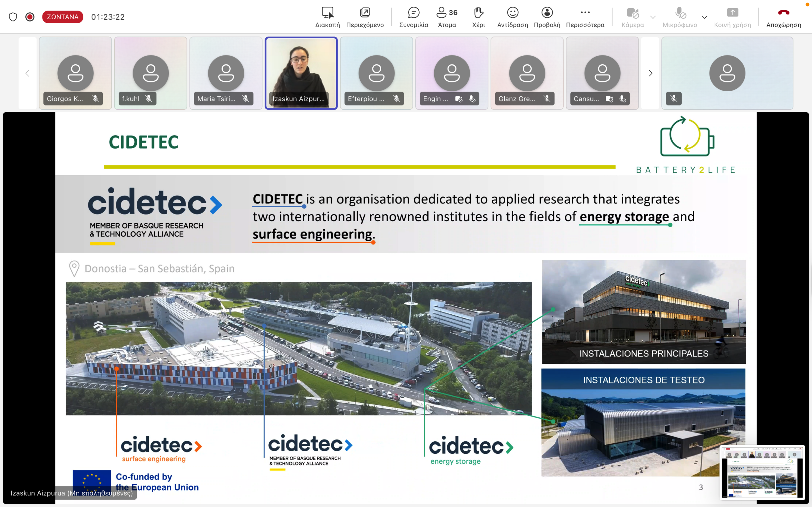Screen dimensions: 812x507
Task: Expand the camera options arrow
Action: pos(653,17)
